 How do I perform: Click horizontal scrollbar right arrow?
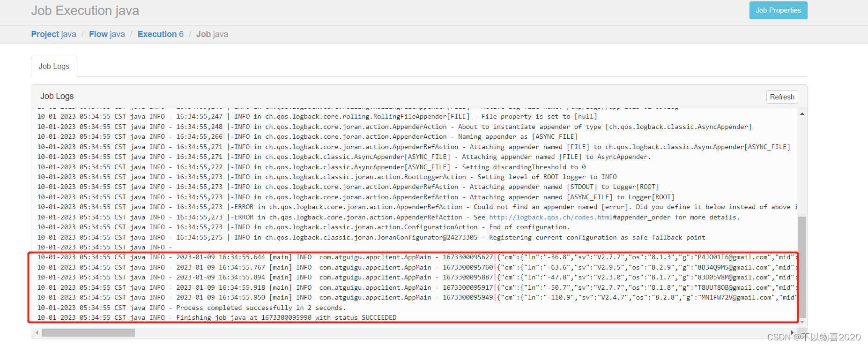(x=792, y=332)
